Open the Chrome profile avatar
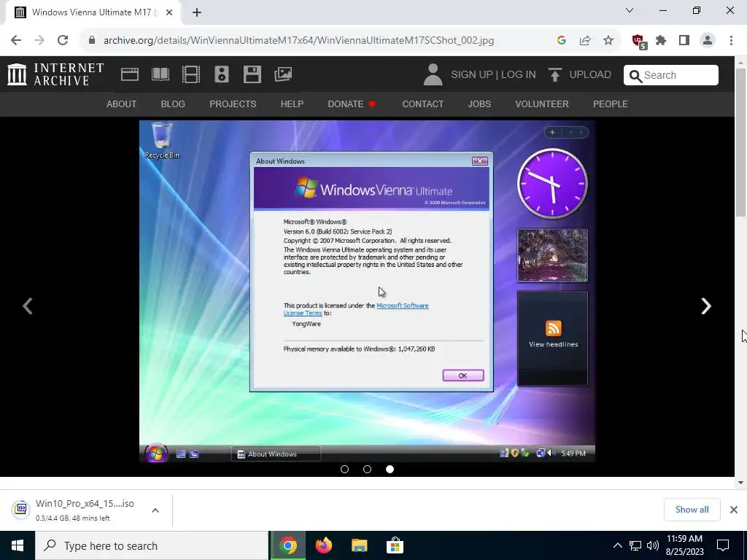The width and height of the screenshot is (747, 560). [x=708, y=41]
